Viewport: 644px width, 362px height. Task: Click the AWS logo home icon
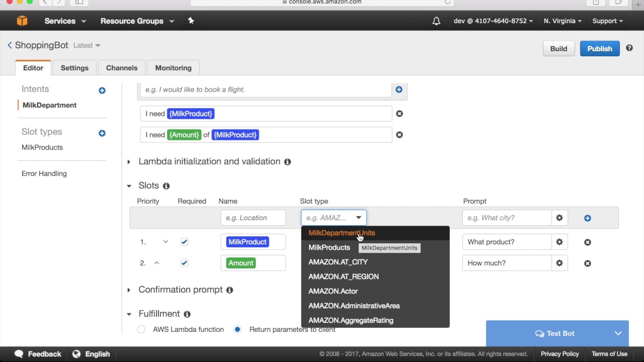(22, 21)
